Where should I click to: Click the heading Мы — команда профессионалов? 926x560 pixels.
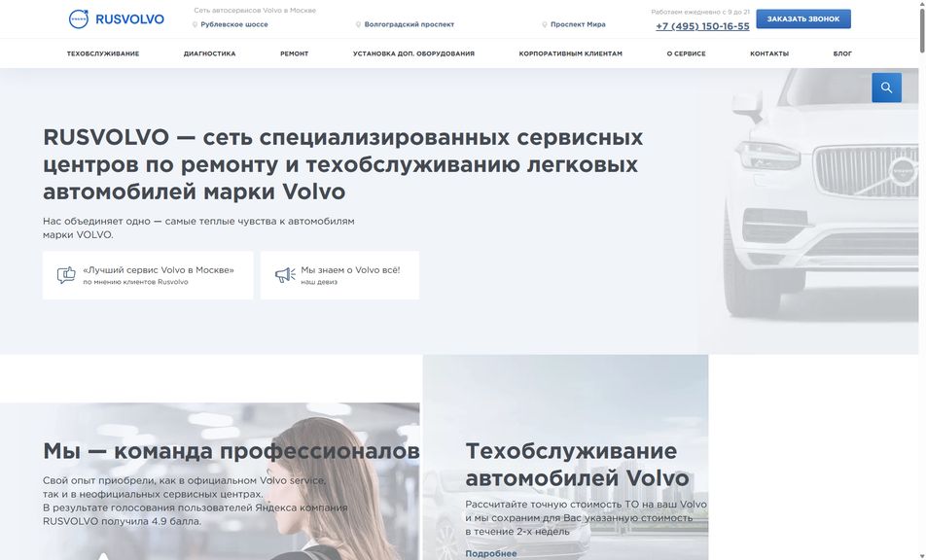[231, 451]
